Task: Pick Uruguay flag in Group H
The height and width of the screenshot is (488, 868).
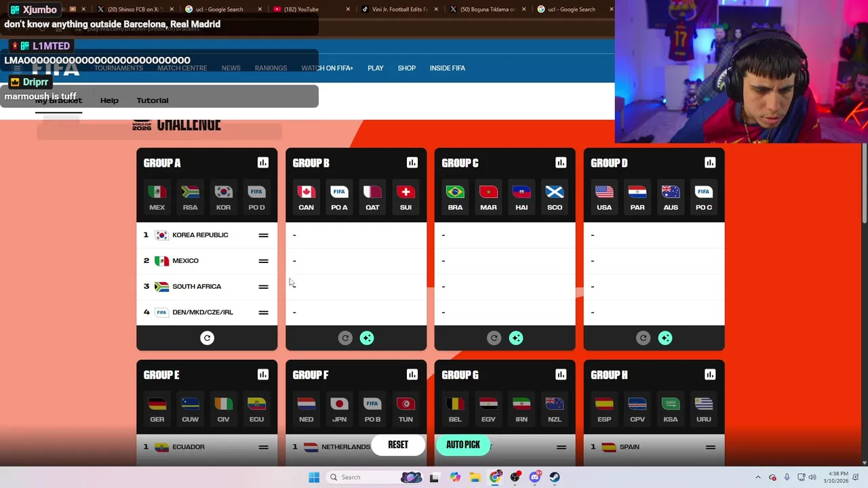Action: [x=704, y=409]
